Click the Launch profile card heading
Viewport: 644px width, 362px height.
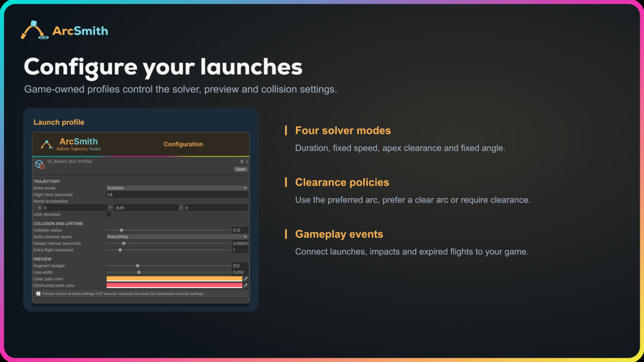pos(59,122)
